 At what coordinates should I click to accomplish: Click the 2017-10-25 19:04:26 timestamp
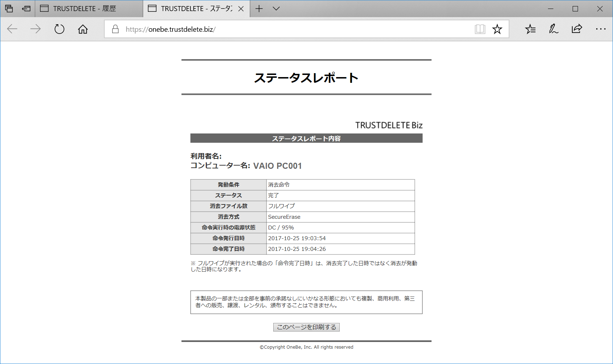[x=341, y=249]
